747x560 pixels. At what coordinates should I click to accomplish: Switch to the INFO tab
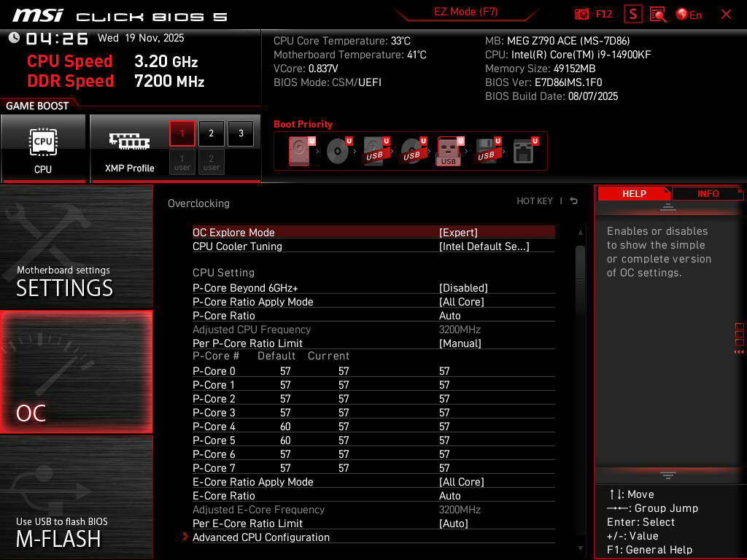click(x=708, y=193)
